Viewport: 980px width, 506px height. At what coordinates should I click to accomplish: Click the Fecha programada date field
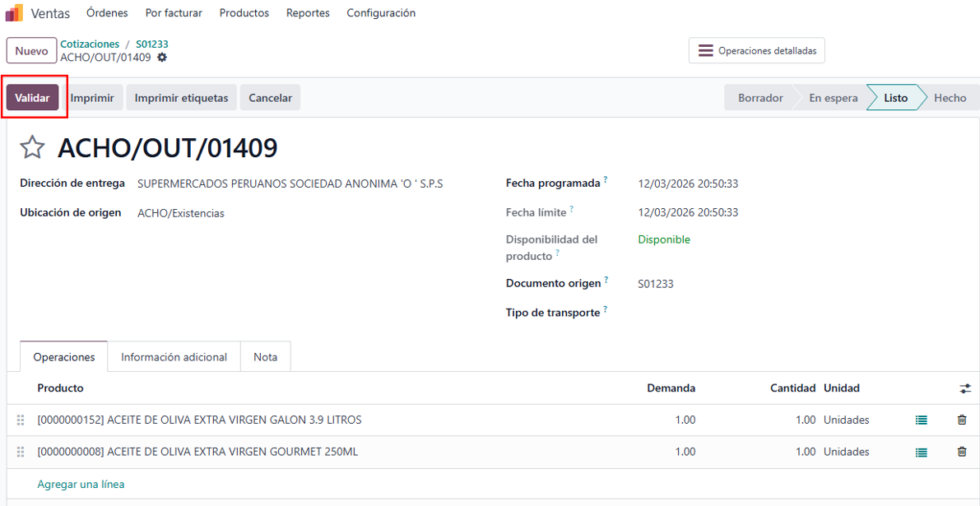point(688,184)
